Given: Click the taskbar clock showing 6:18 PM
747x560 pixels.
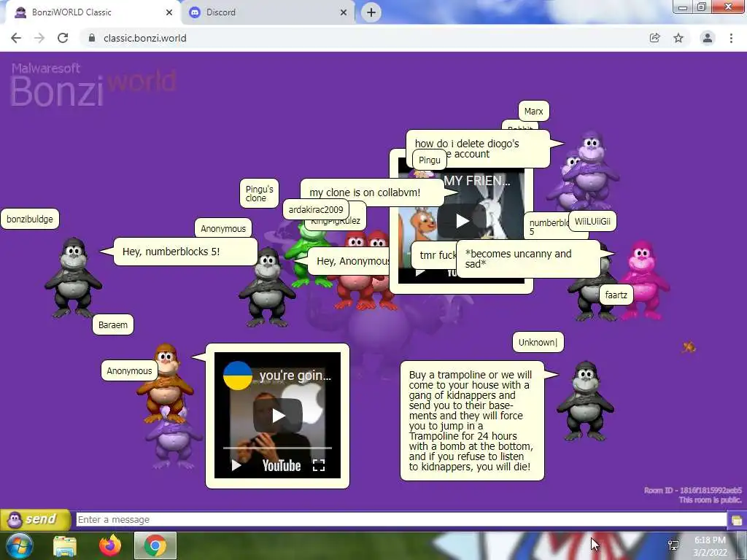Looking at the screenshot, I should [711, 546].
